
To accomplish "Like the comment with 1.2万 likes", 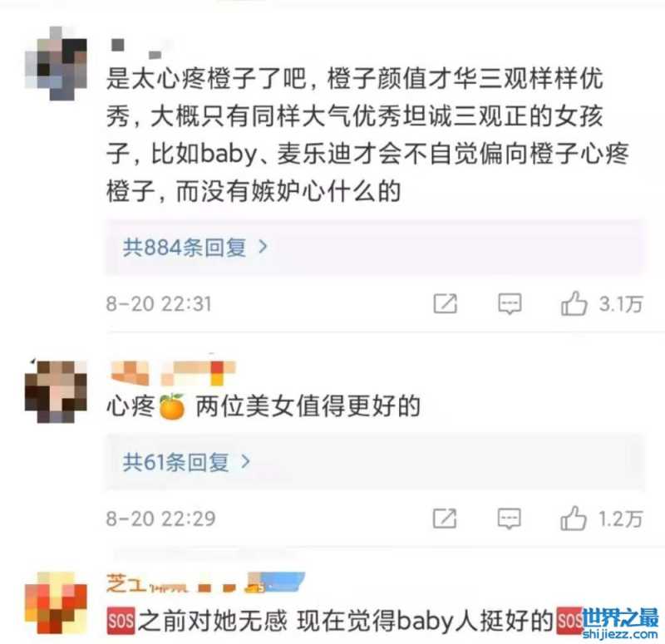I will pos(574,518).
